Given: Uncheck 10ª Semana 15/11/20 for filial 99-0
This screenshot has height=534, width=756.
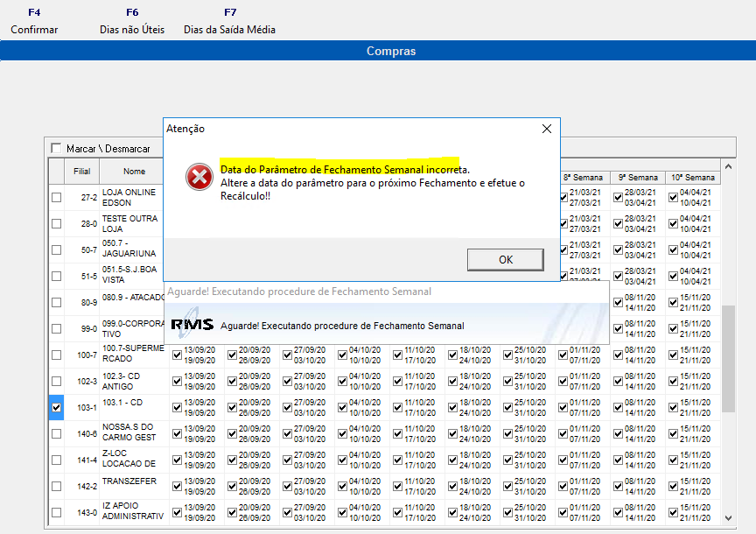Looking at the screenshot, I should pyautogui.click(x=673, y=328).
